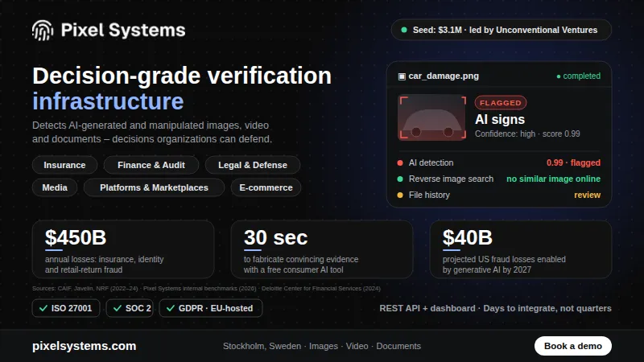The image size is (644, 362).
Task: Click the Confidence: high score 0.99 text
Action: click(x=527, y=134)
